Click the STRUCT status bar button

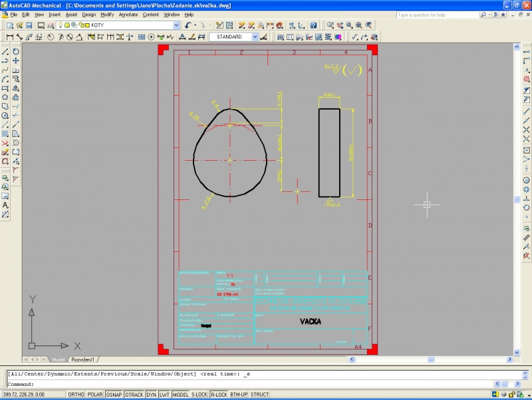259,395
